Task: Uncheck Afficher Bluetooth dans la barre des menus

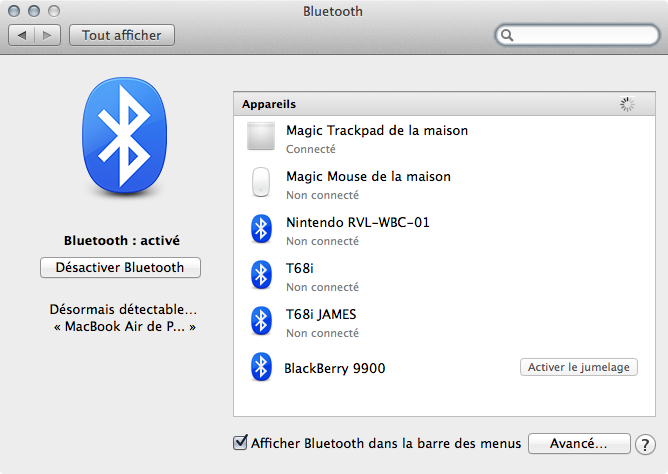Action: pyautogui.click(x=240, y=442)
